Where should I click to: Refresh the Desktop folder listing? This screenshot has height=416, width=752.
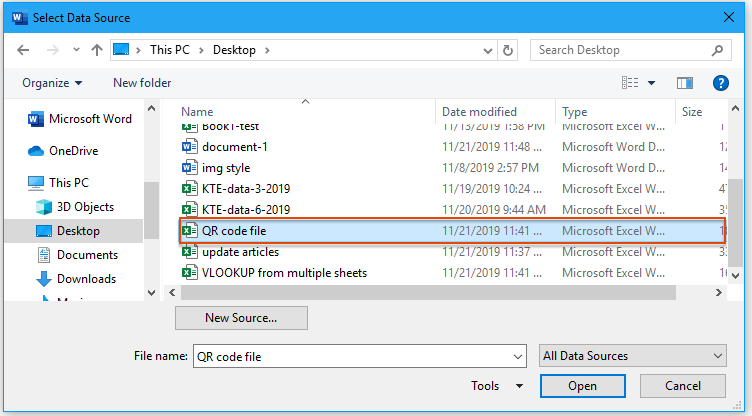pos(508,50)
